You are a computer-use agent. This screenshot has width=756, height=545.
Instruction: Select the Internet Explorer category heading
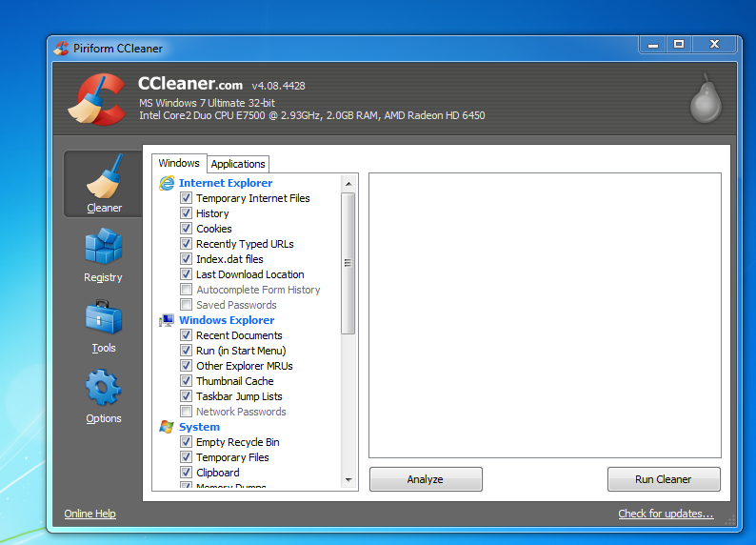[x=226, y=183]
